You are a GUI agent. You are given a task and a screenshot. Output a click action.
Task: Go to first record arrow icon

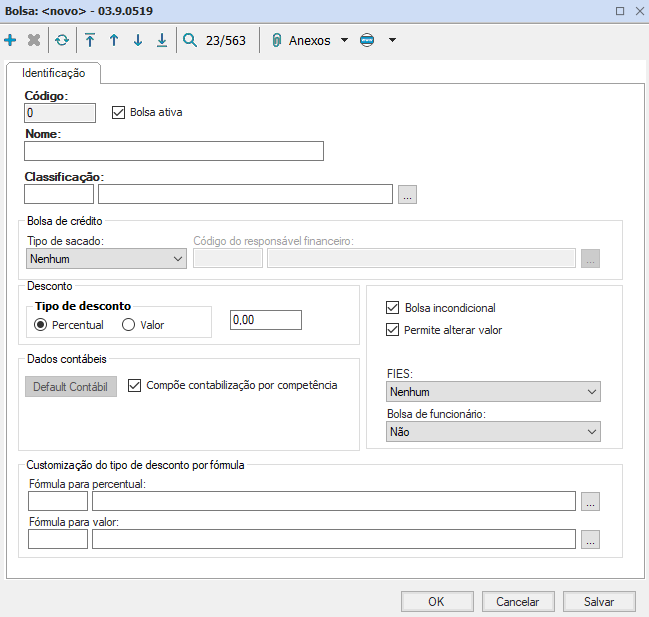click(x=90, y=41)
